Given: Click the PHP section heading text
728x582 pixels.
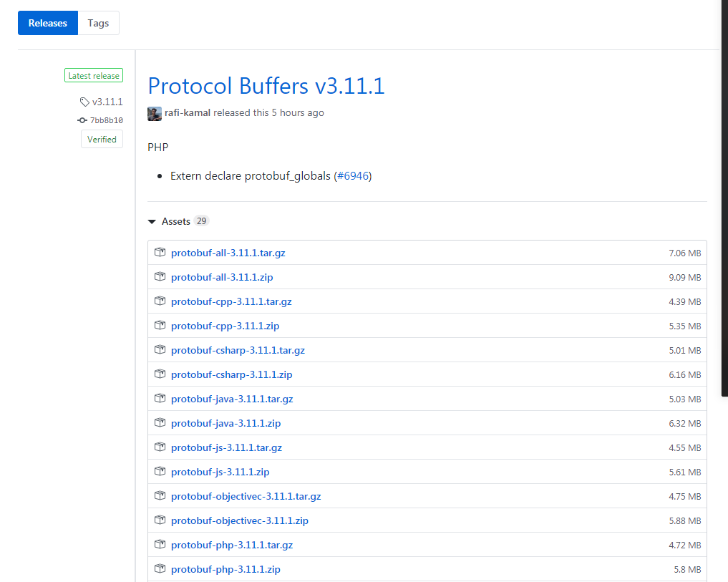Looking at the screenshot, I should click(x=158, y=147).
